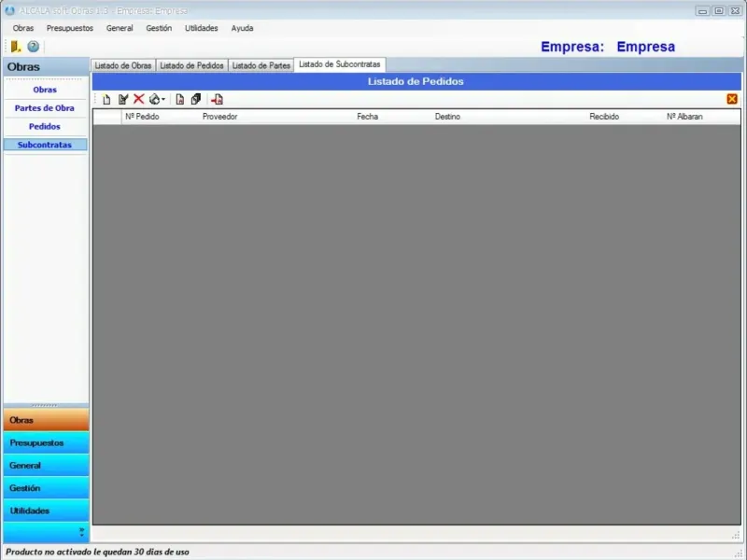Viewport: 747px width, 560px height.
Task: Click Pedidos sidebar link
Action: pos(45,126)
